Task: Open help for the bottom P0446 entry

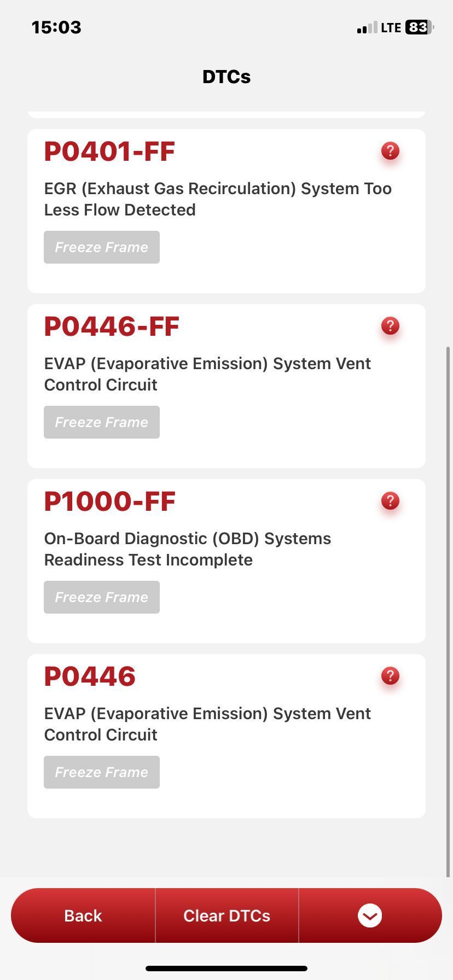Action: coord(390,676)
